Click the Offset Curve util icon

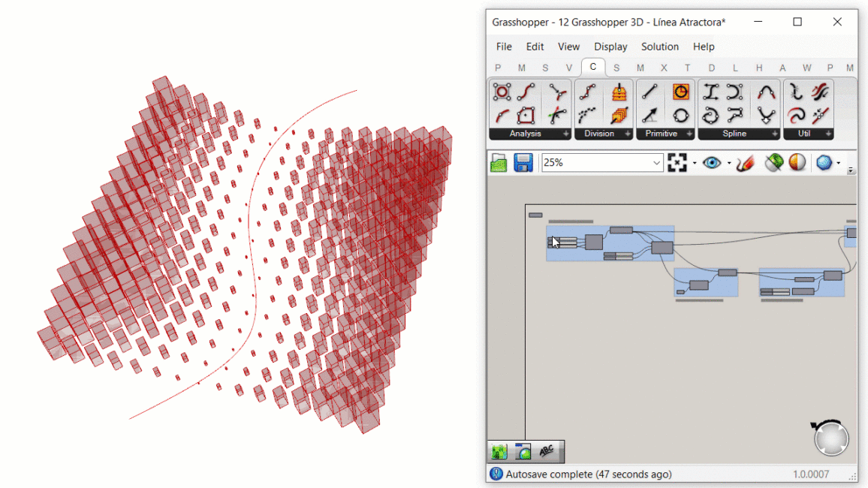click(x=797, y=116)
